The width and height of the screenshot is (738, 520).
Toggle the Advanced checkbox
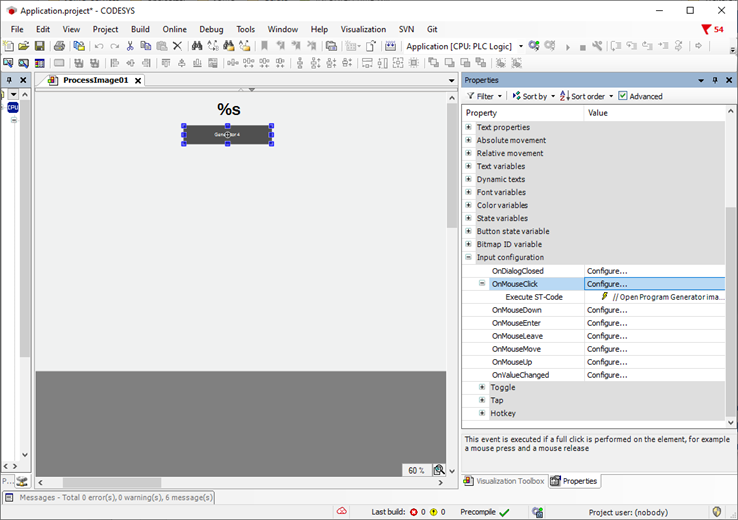623,96
